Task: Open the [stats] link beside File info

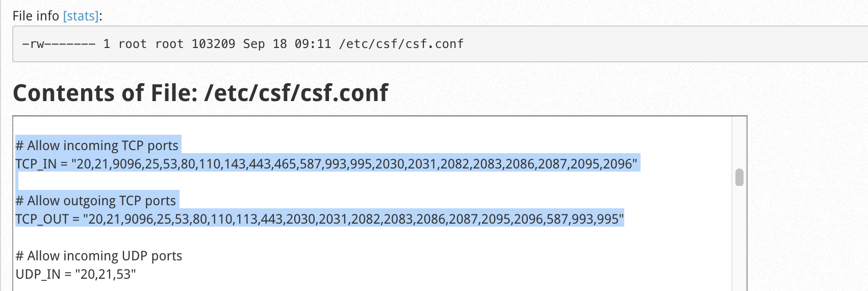Action: pos(81,16)
